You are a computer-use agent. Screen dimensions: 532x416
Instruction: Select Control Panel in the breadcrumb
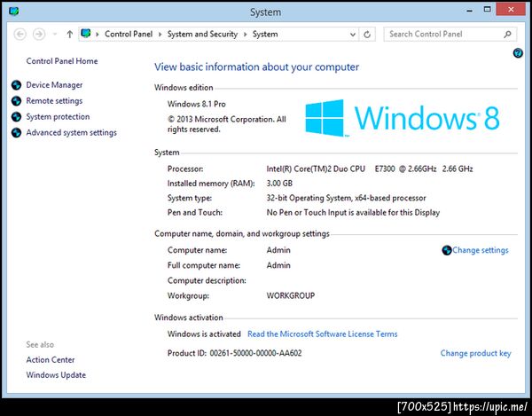[129, 34]
